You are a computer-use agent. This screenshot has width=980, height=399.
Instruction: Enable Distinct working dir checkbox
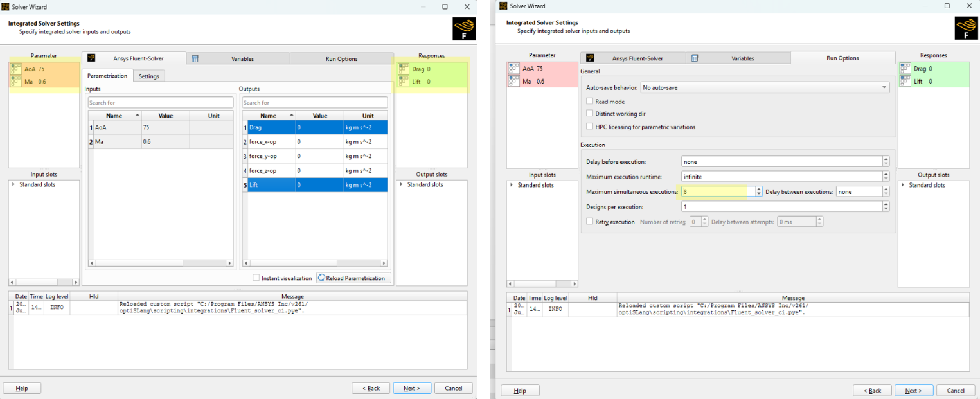(590, 114)
